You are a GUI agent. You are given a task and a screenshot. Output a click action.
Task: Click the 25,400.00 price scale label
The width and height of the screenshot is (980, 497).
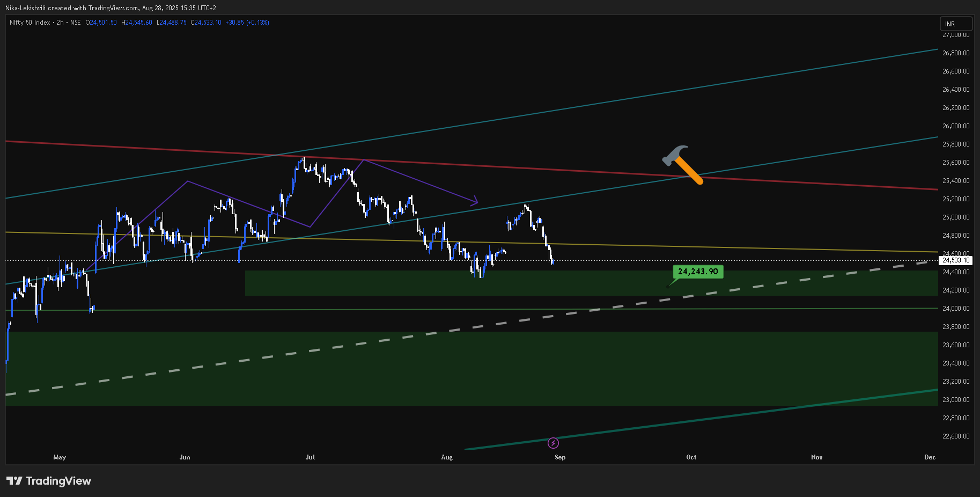(x=956, y=181)
